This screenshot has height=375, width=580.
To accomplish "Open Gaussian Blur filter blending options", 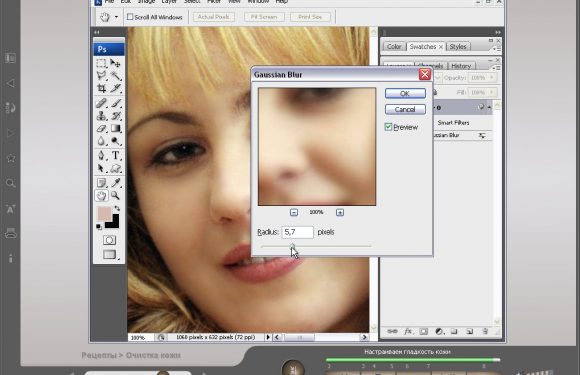I will click(482, 136).
